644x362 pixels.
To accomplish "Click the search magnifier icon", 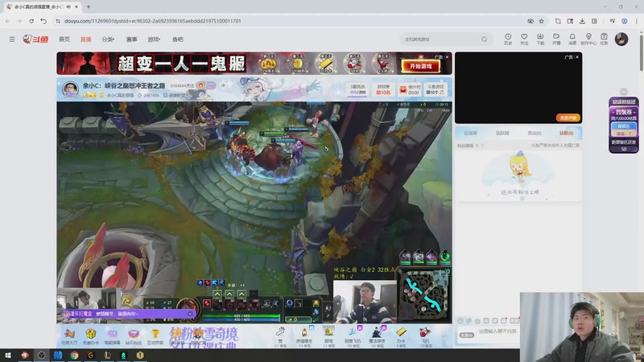I will tap(485, 39).
